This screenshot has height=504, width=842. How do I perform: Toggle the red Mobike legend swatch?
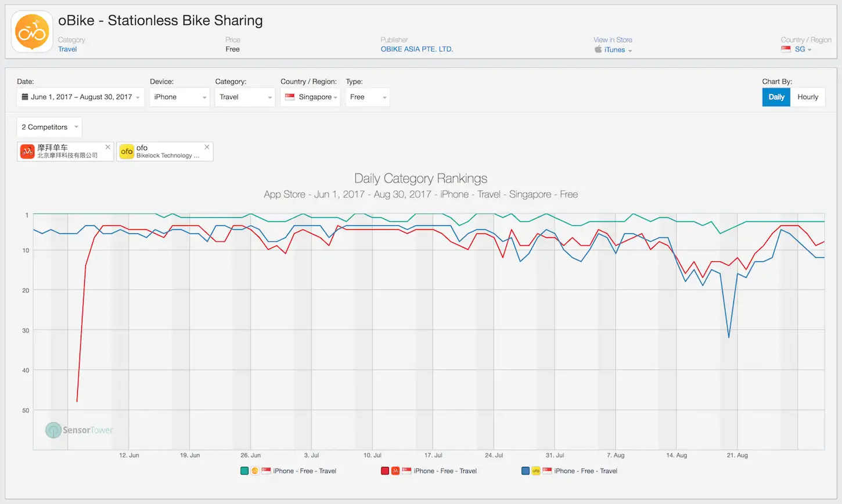pos(385,471)
